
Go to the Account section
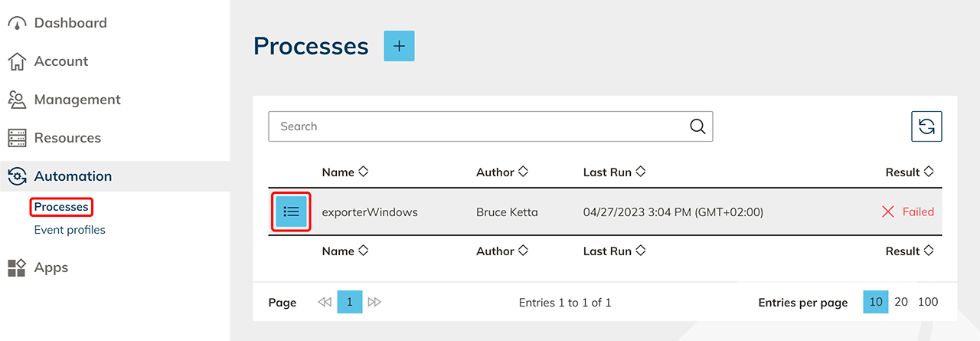click(60, 61)
